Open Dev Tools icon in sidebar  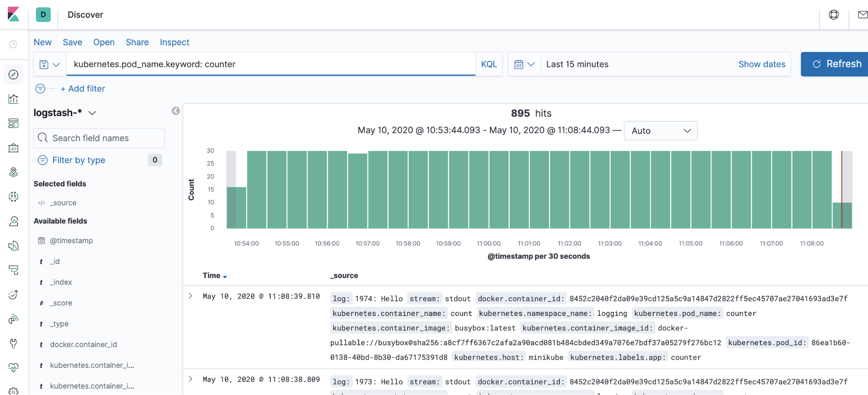click(x=13, y=343)
